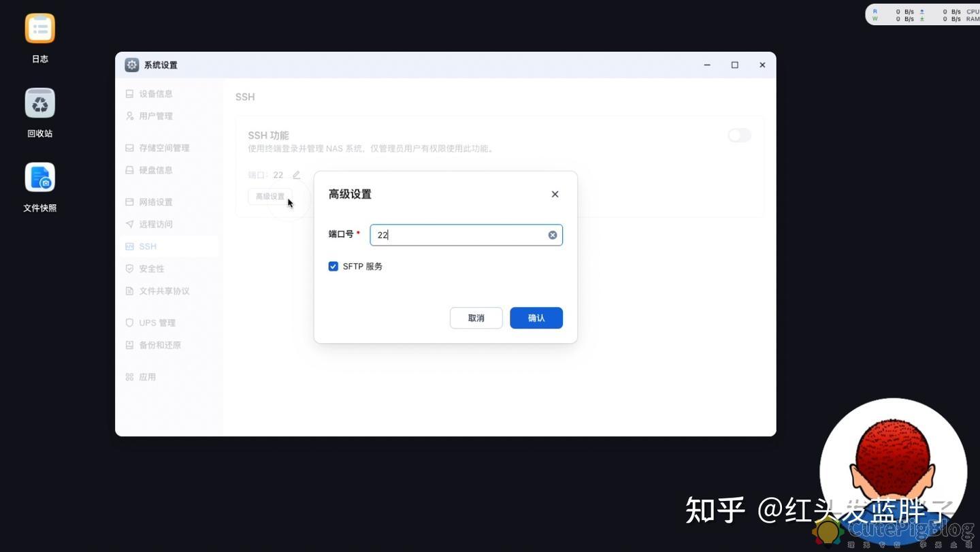980x552 pixels.
Task: Open the UPS 管理 section
Action: (x=157, y=323)
